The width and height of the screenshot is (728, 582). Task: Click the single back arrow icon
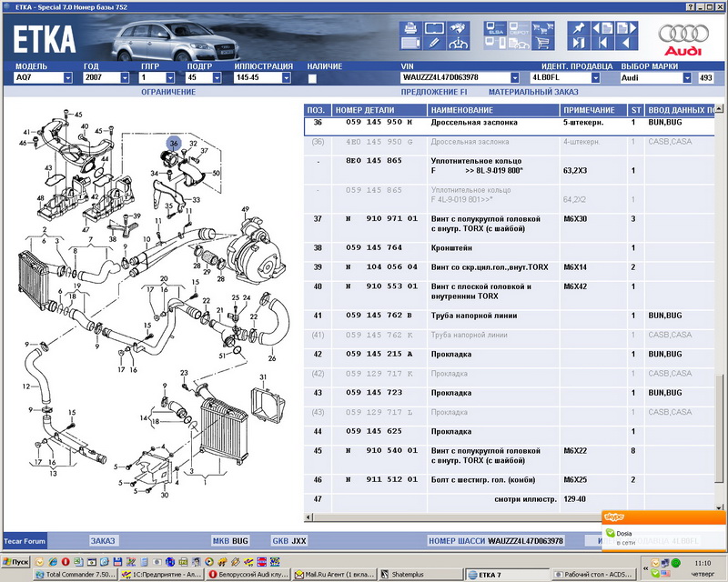pyautogui.click(x=626, y=43)
